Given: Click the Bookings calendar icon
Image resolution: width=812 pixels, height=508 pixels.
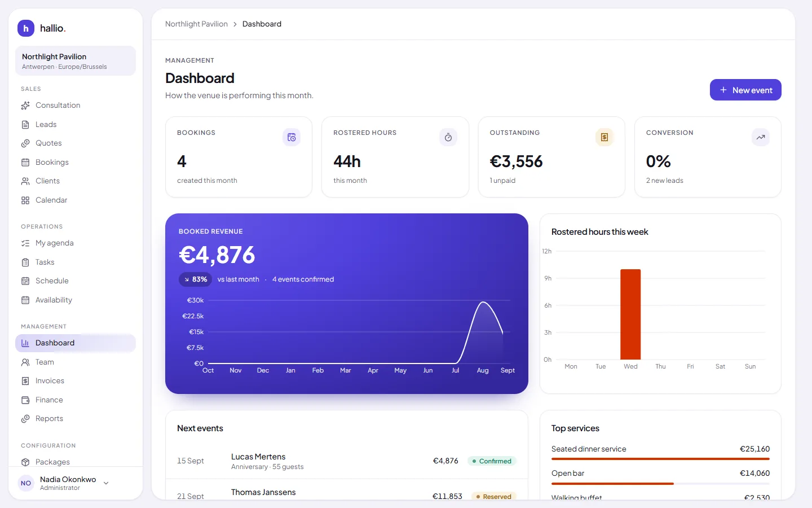Looking at the screenshot, I should 25,163.
